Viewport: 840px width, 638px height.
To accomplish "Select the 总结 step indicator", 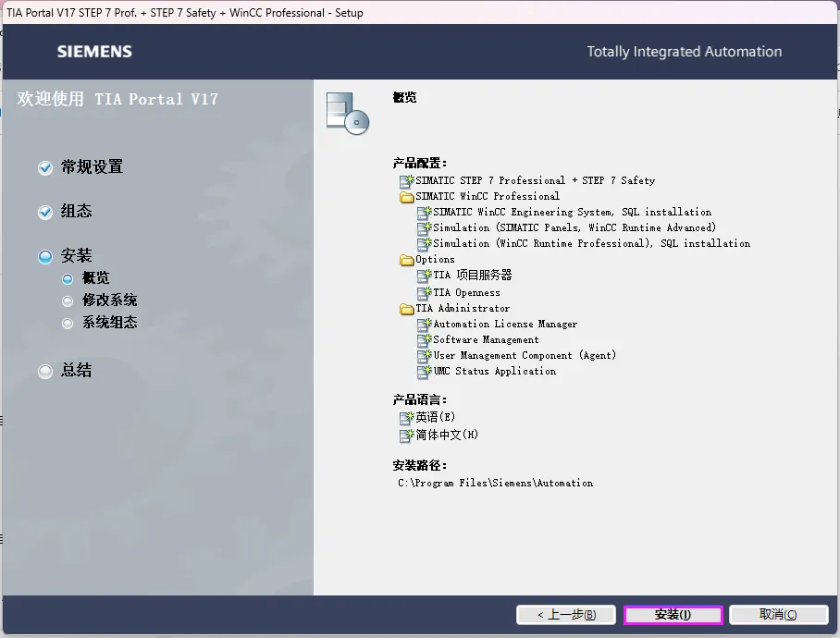I will pos(45,371).
